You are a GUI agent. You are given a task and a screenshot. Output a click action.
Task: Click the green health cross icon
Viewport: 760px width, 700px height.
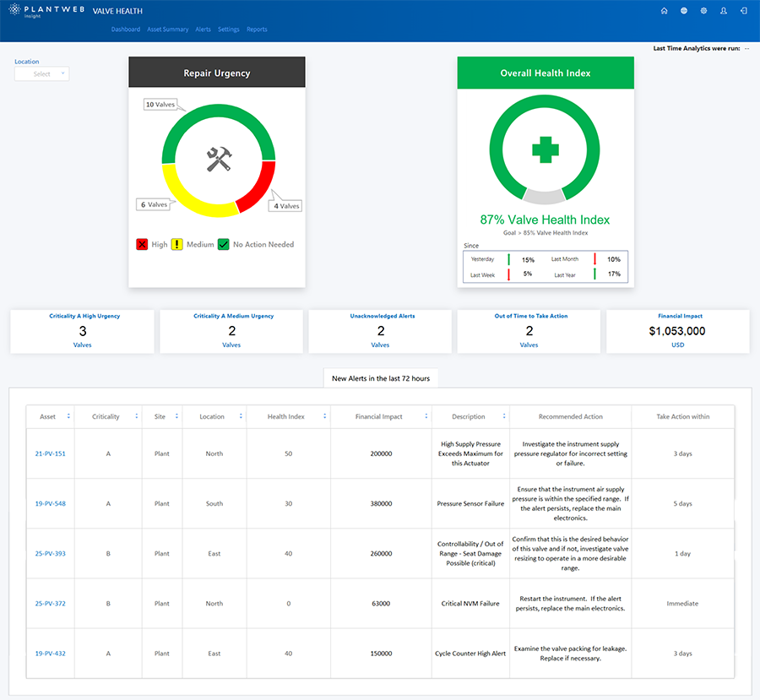click(x=546, y=151)
